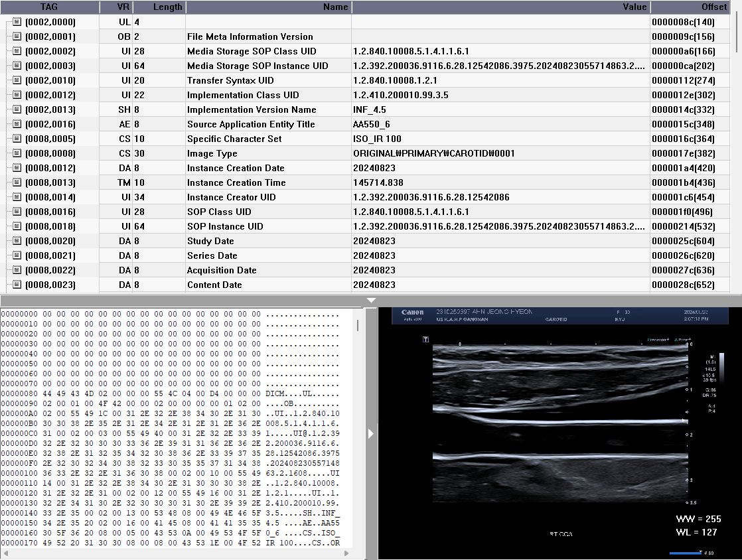Collapse the tag list with the down arrow

coord(372,301)
